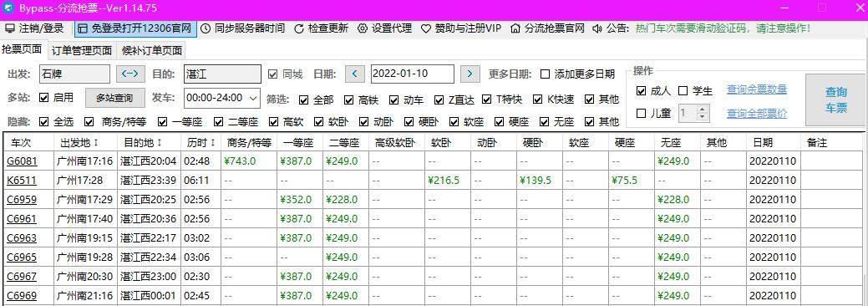Screen dimensions: 868x306
Task: Click the 车次 column header
Action: coord(28,143)
